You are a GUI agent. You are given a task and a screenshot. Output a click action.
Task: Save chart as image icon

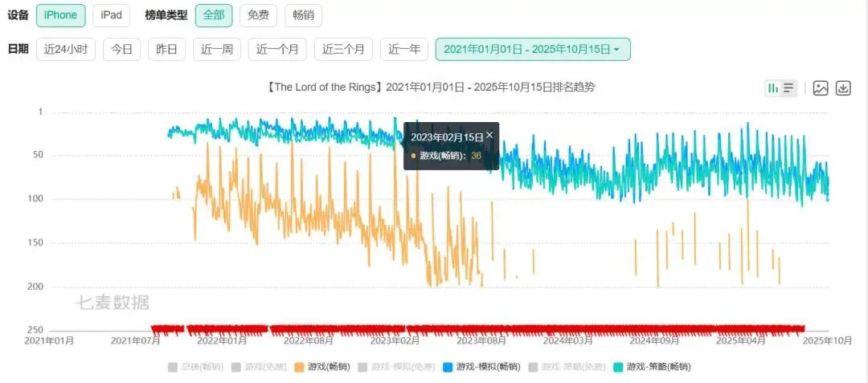pyautogui.click(x=821, y=88)
